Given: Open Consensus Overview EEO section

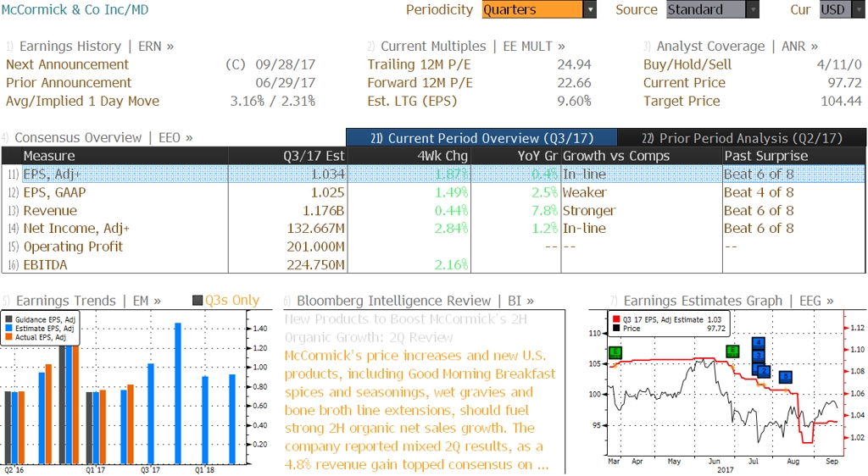Looking at the screenshot, I should click(x=97, y=137).
